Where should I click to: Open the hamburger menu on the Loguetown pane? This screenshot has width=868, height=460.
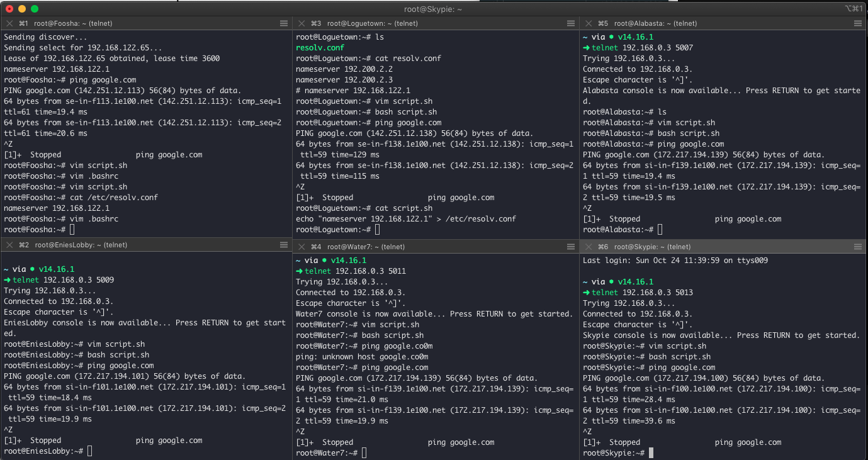click(570, 23)
